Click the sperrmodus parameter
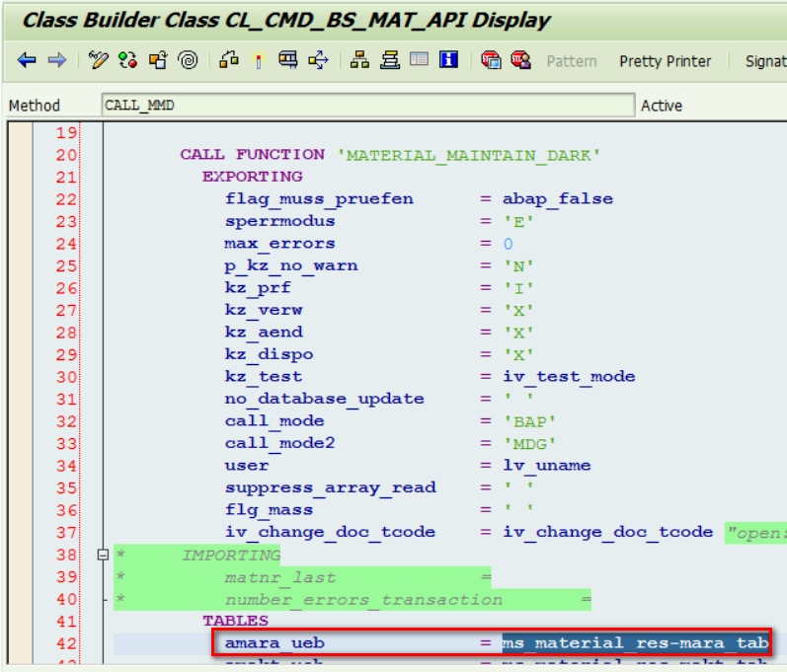The height and width of the screenshot is (672, 787). tap(279, 221)
